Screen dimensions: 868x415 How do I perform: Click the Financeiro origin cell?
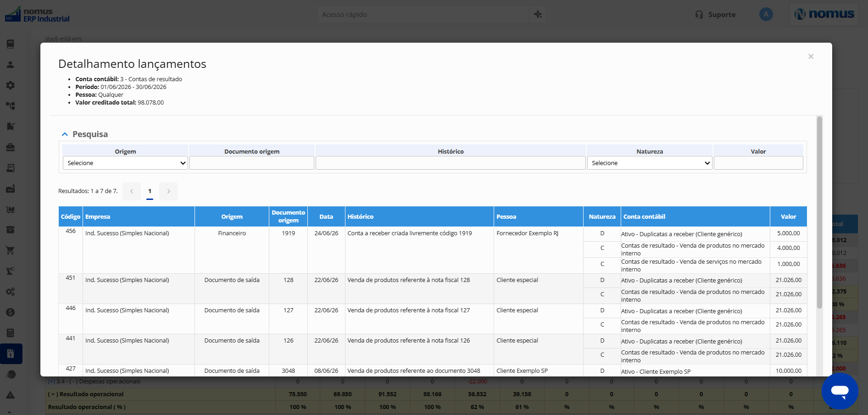coord(232,233)
